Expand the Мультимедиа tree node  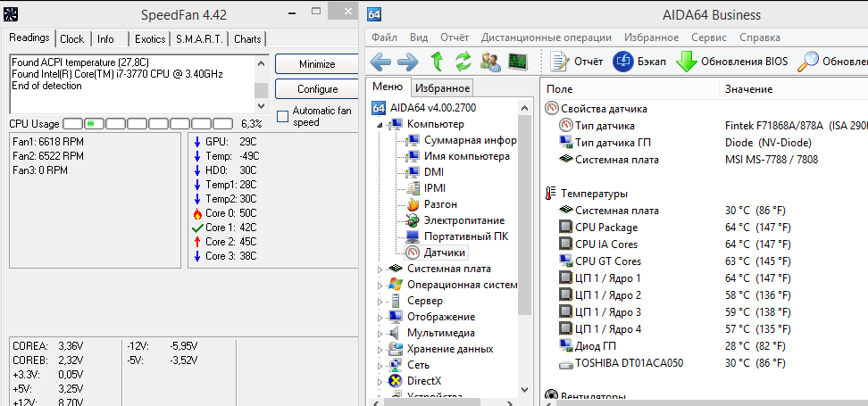[x=380, y=333]
